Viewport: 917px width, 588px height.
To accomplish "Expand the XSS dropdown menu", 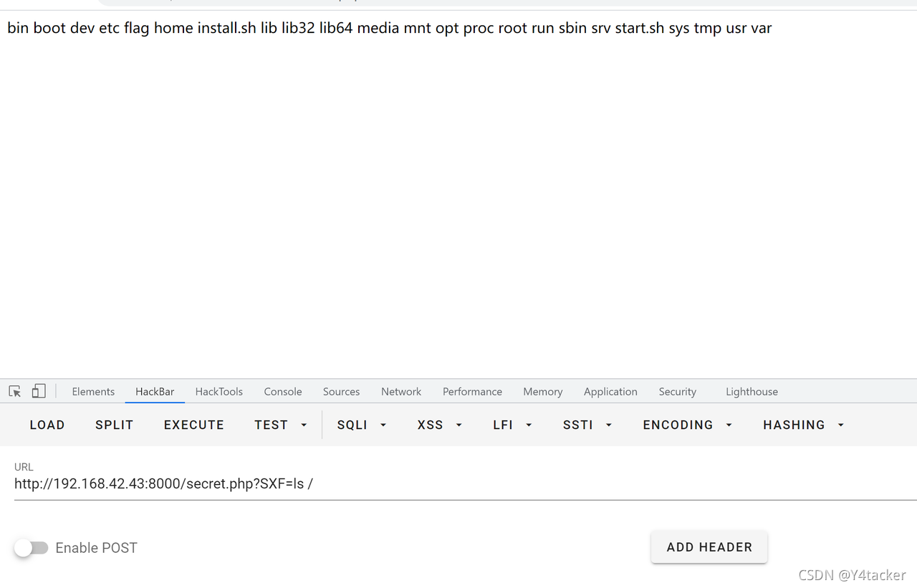I will tap(440, 425).
